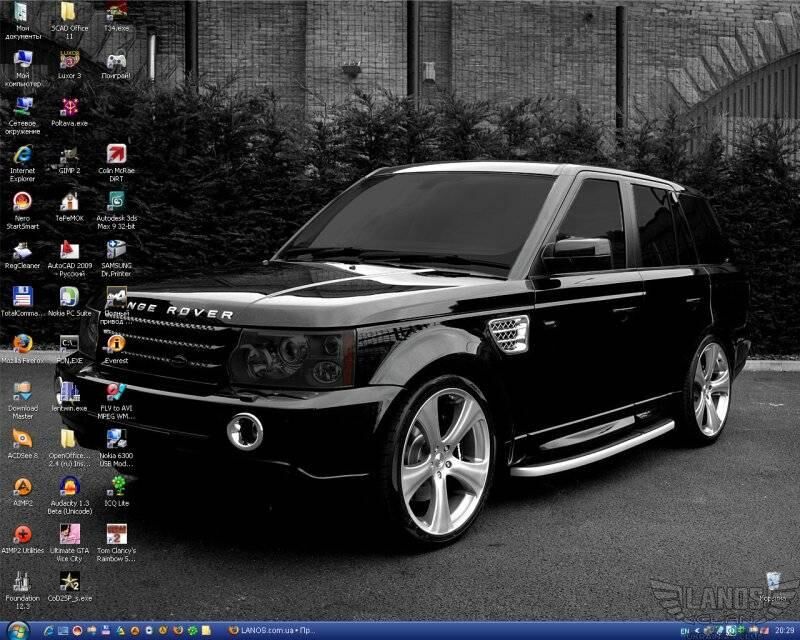Launch the ТеРеМОК desktop shortcut

(x=69, y=207)
